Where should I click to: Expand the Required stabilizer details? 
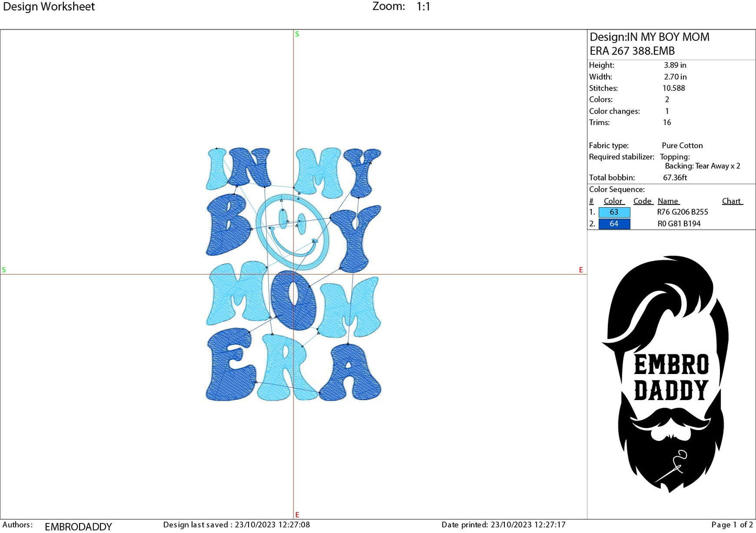coord(622,157)
